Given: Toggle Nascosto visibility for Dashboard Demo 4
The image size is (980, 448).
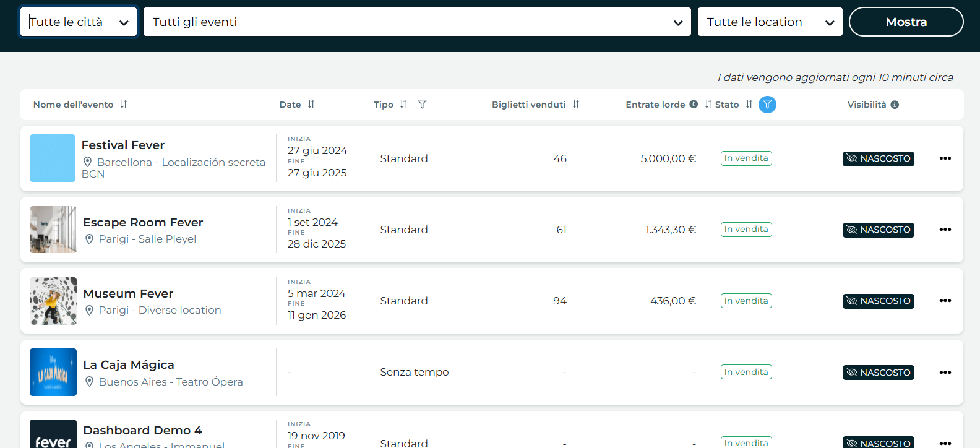Looking at the screenshot, I should click(x=879, y=442).
